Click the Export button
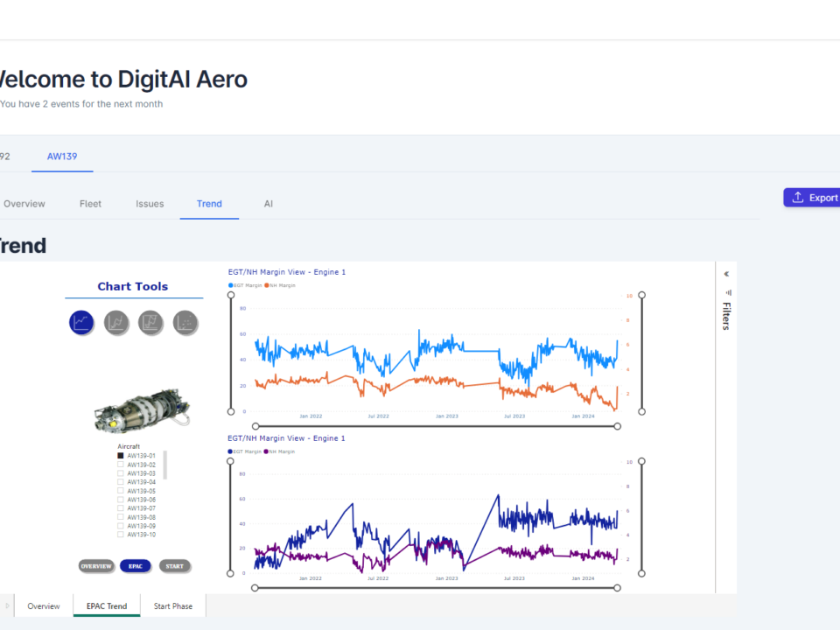The height and width of the screenshot is (630, 840). click(x=812, y=198)
